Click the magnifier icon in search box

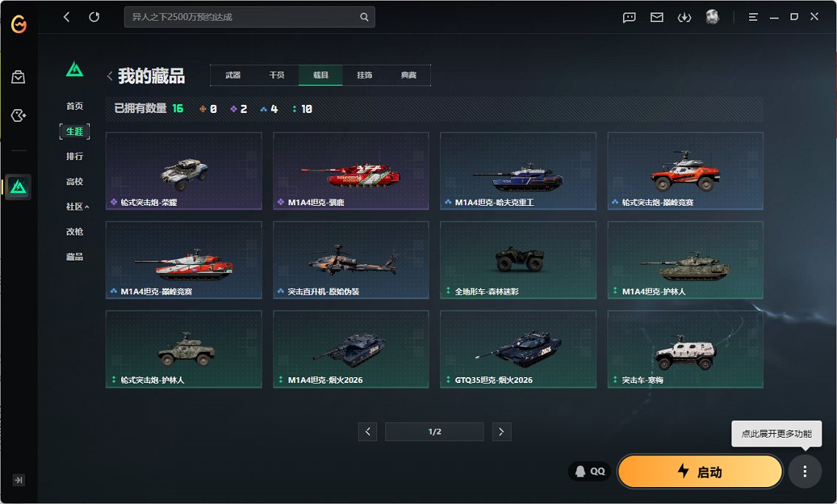point(364,17)
